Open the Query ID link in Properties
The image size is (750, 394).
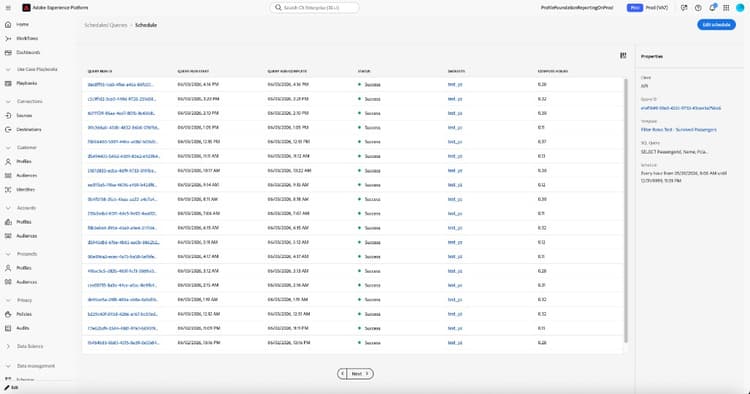[681, 108]
